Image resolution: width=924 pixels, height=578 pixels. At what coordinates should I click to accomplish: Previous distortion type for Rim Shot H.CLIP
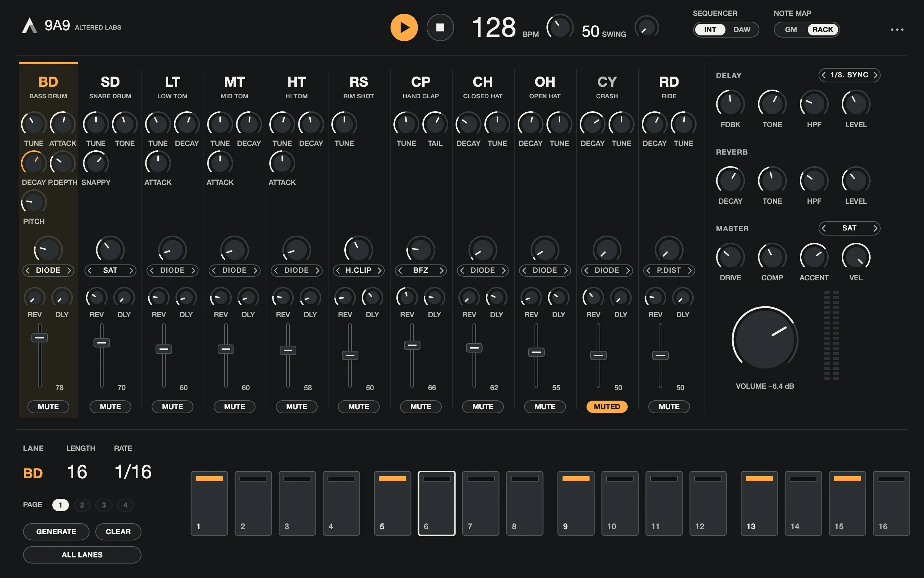338,270
